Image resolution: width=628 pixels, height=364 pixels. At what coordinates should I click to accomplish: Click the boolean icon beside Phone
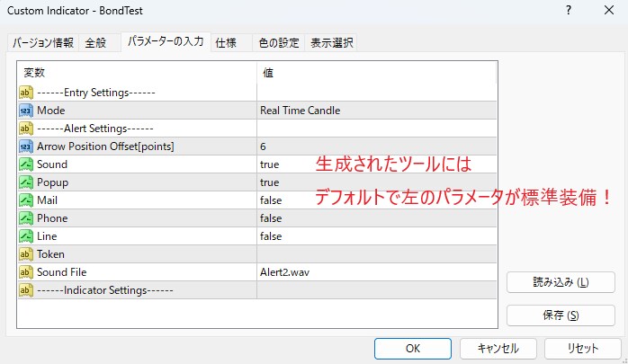25,218
